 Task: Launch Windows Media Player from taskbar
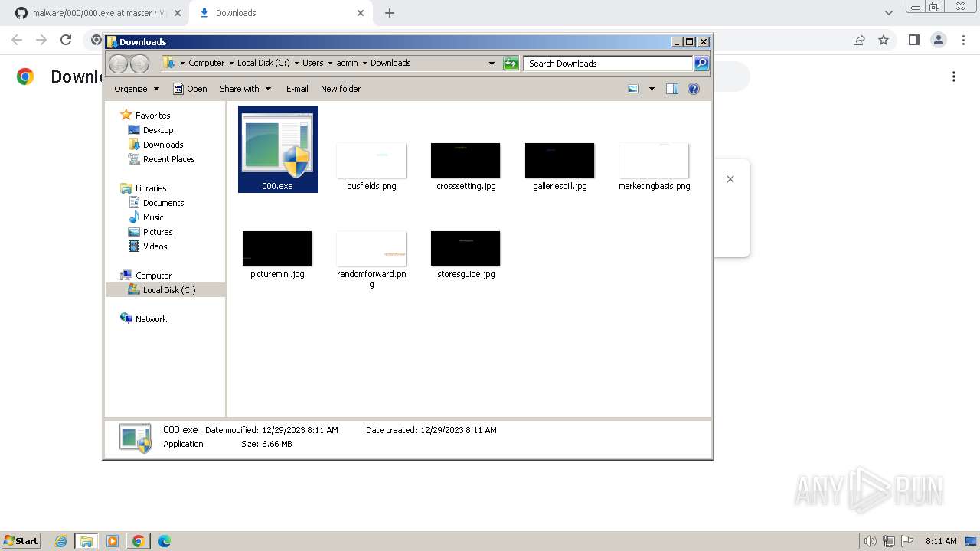click(113, 541)
